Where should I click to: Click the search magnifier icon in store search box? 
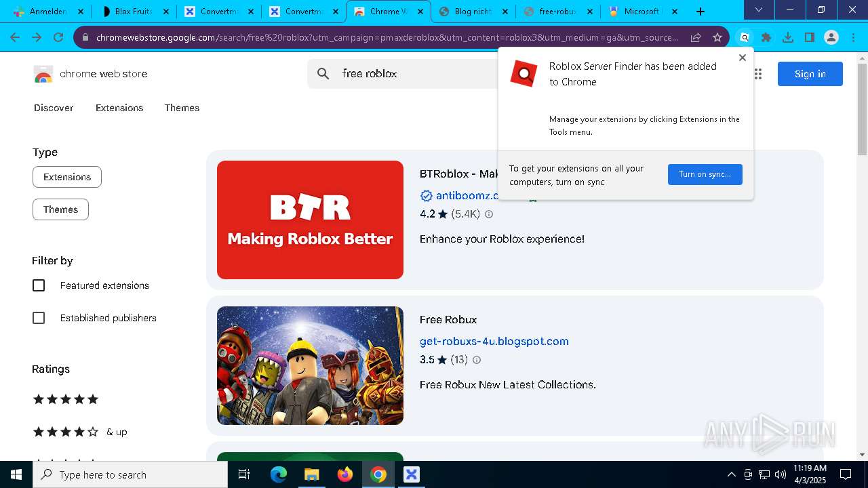point(323,73)
